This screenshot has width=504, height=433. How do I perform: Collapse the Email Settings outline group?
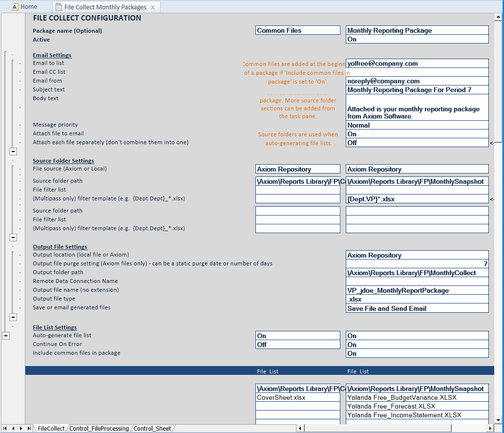pyautogui.click(x=14, y=152)
